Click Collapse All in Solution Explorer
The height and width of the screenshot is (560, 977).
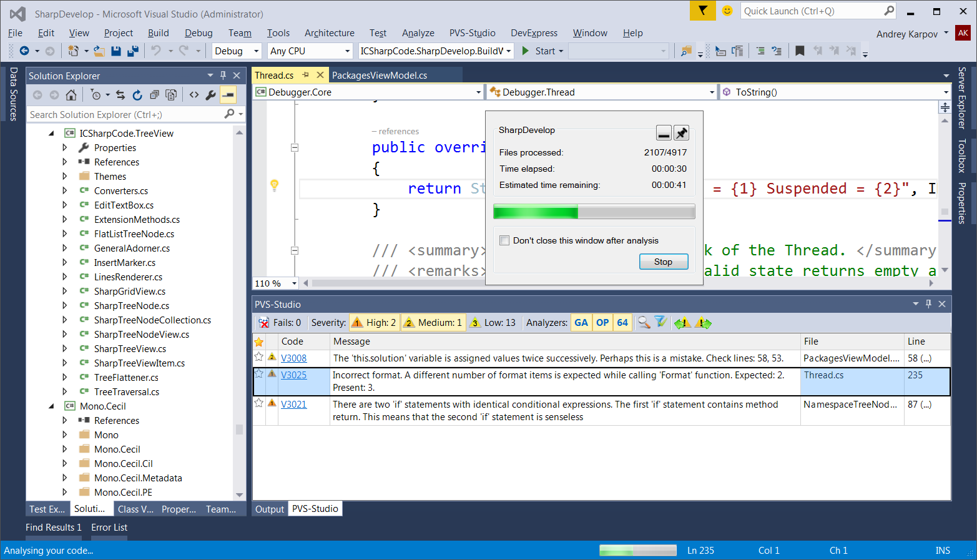click(154, 95)
